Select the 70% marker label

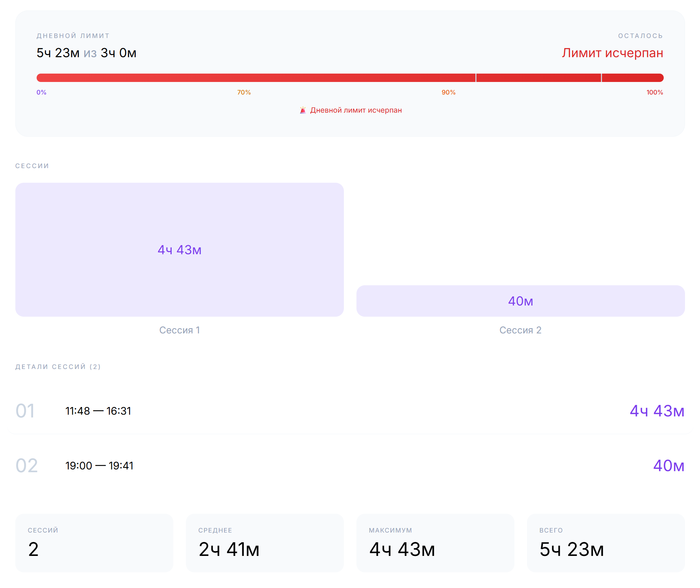(243, 92)
